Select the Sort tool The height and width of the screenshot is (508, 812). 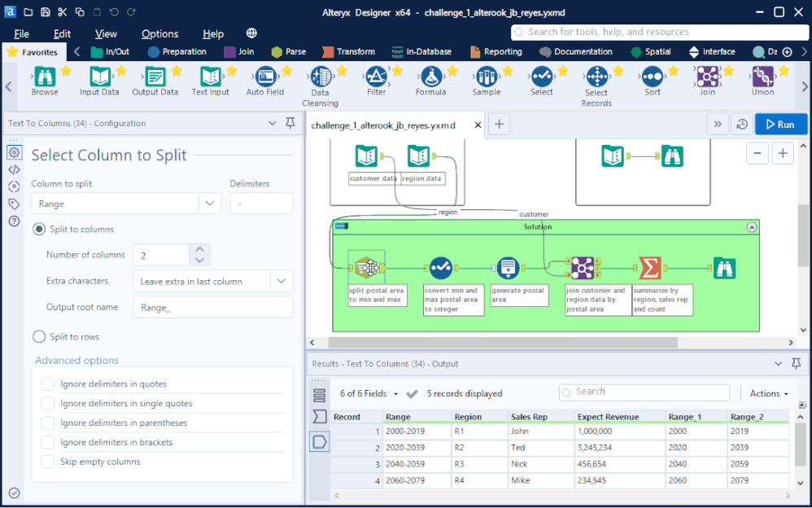pos(652,77)
